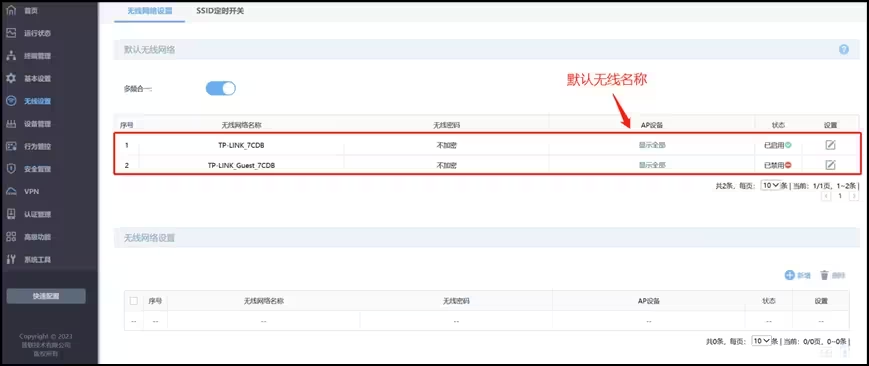This screenshot has width=869, height=366.
Task: Click the 删除 trash delete button
Action: [x=833, y=275]
